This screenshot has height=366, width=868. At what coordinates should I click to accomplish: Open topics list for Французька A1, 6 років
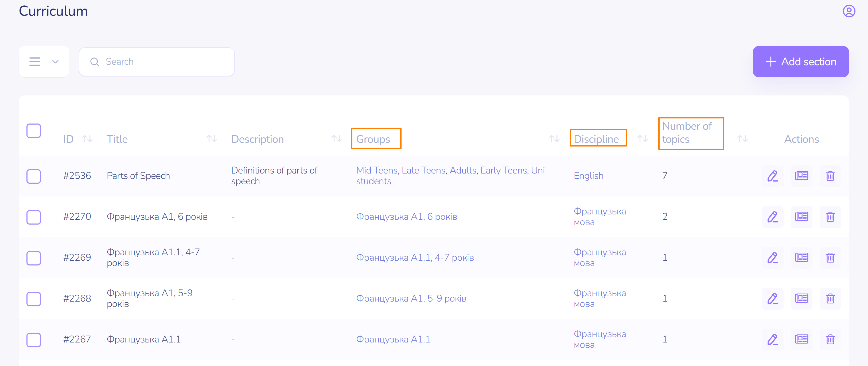[801, 217]
